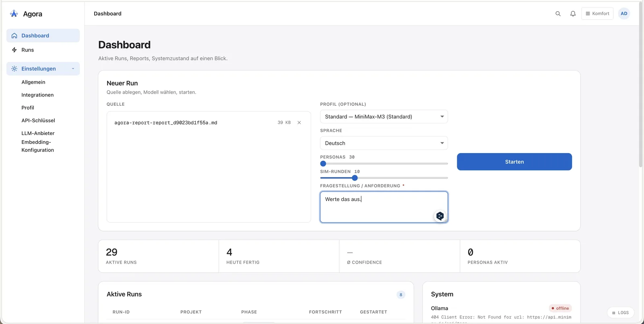Click the 29 Aktive Runs stat card
Image resolution: width=644 pixels, height=324 pixels.
click(159, 256)
